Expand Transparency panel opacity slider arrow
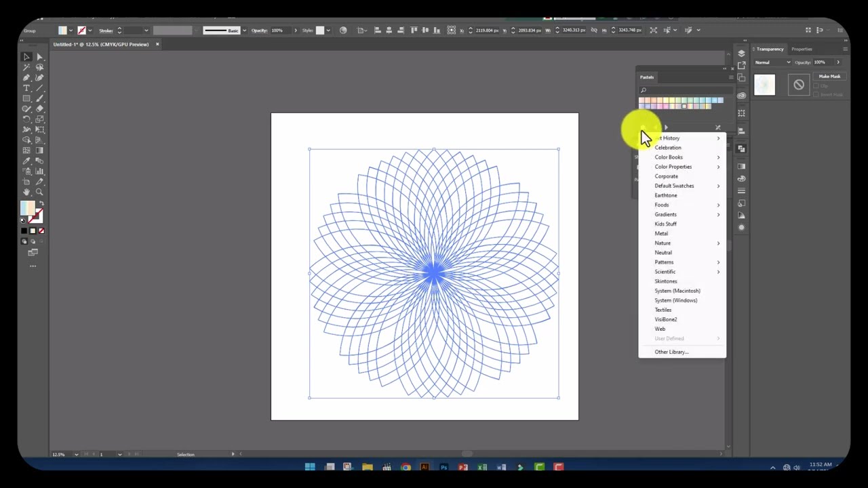This screenshot has height=488, width=868. (837, 62)
